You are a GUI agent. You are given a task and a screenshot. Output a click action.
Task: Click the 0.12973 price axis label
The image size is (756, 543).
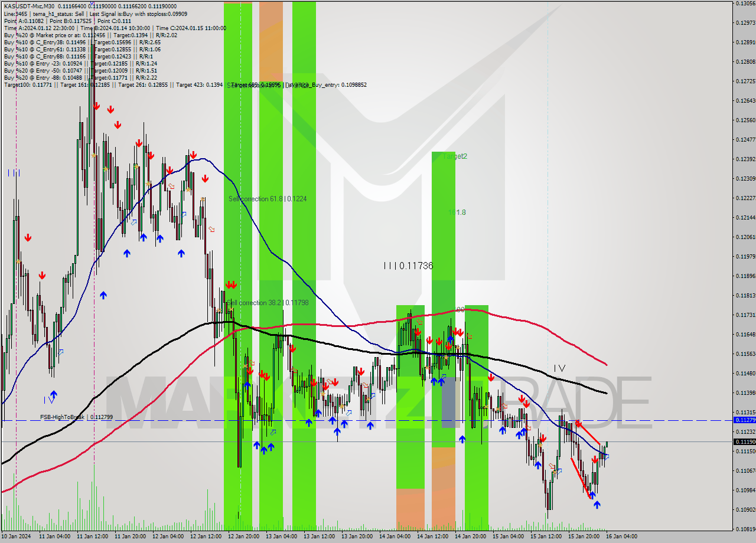(745, 23)
